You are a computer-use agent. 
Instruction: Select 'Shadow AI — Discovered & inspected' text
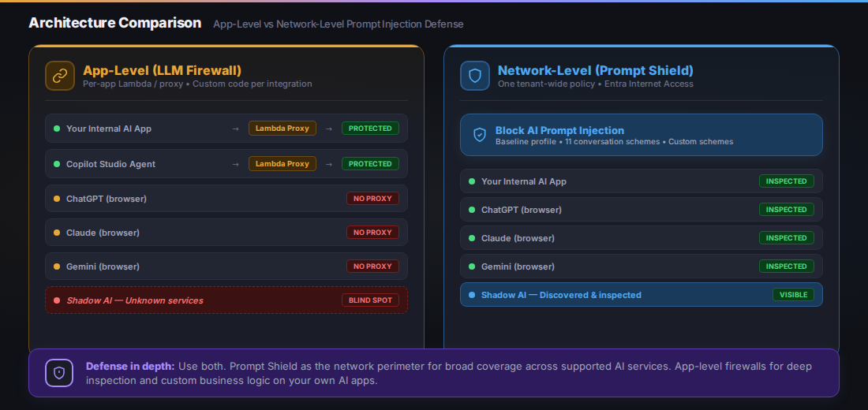pos(561,295)
